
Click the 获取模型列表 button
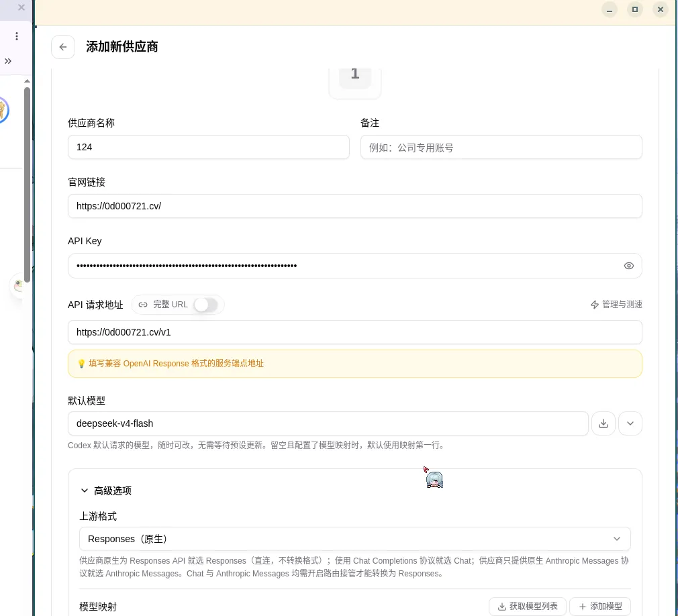[528, 607]
